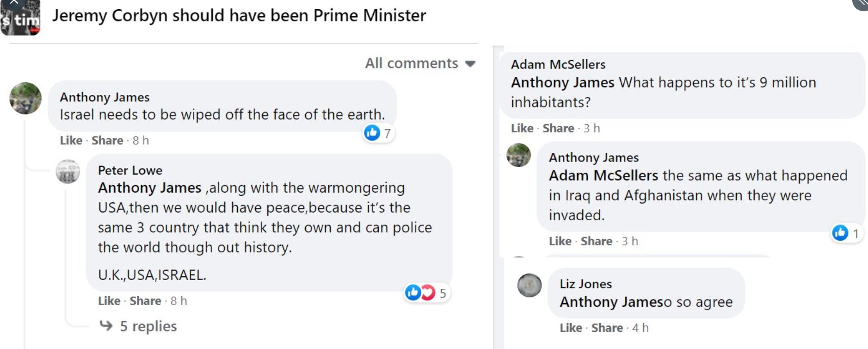Screen dimensions: 868x349
Task: Click the 8 h timestamp on Peter Lowe's comment
Action: (179, 301)
